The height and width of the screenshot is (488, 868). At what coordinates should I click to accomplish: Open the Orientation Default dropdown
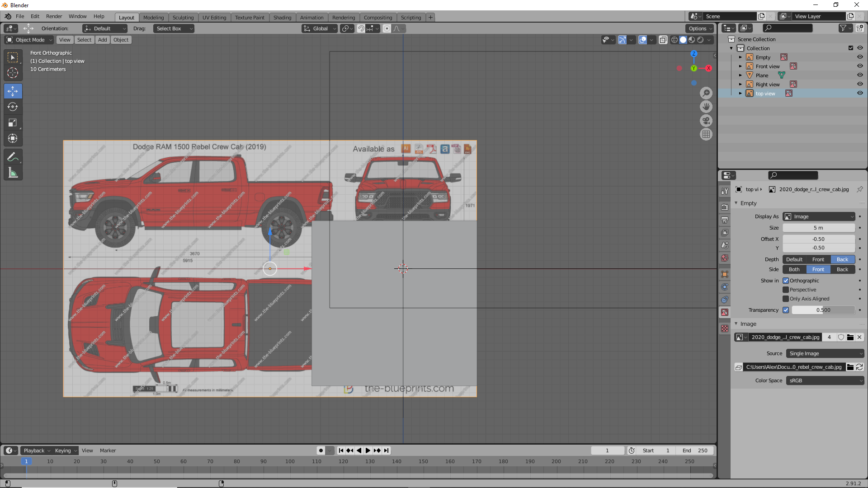pyautogui.click(x=105, y=28)
